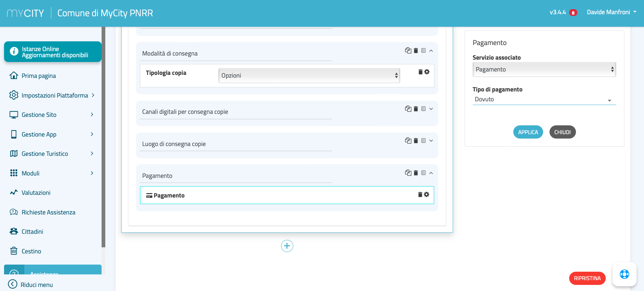644x291 pixels.
Task: Delete the Pagamento field with trash icon
Action: pyautogui.click(x=420, y=194)
